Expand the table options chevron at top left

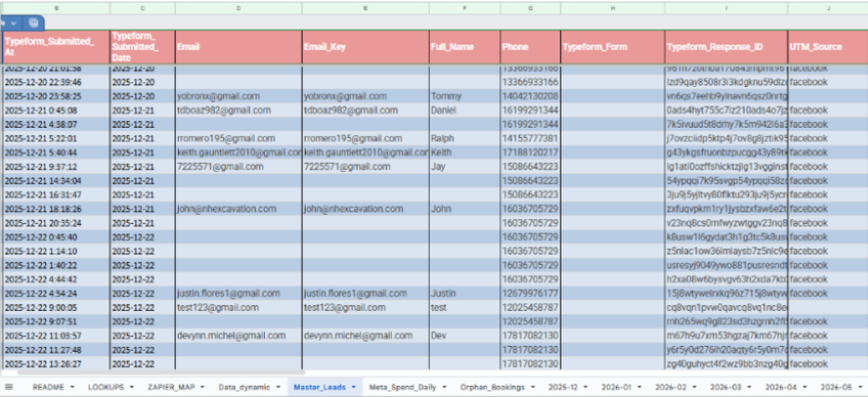[x=13, y=21]
